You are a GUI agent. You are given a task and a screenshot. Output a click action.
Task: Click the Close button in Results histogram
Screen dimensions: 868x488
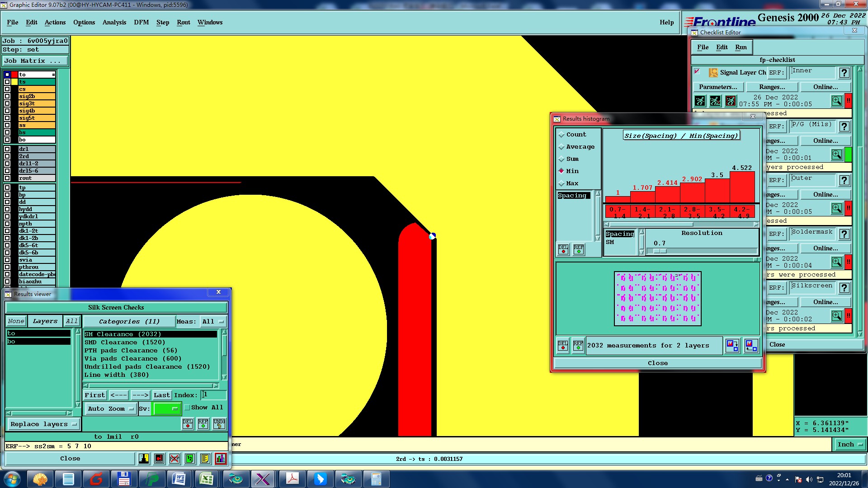pos(657,363)
